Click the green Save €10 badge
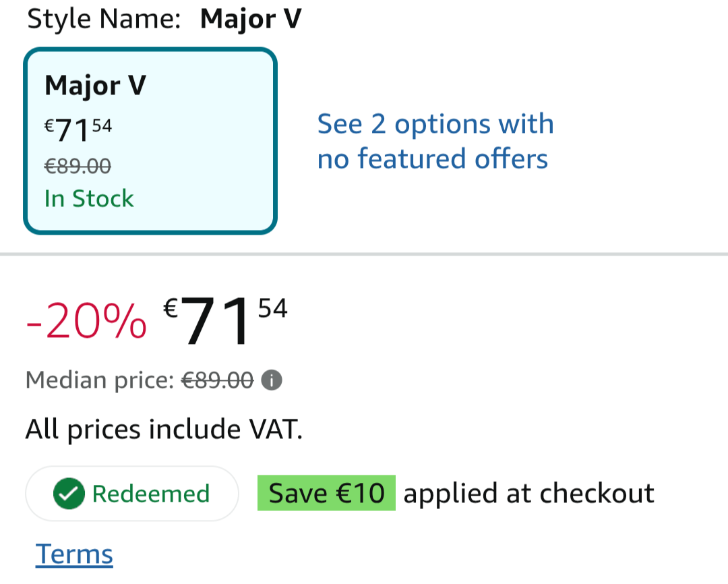The image size is (728, 584). tap(326, 494)
